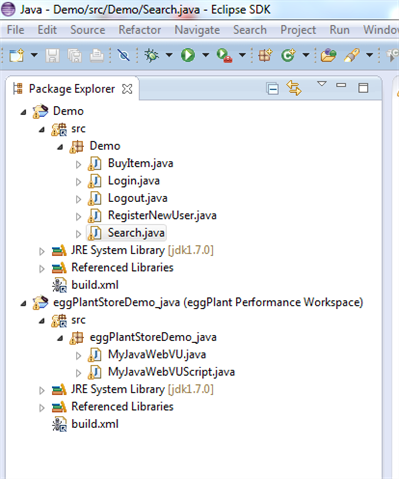Expand Demo's Referenced Libraries node
399x479 pixels.
[x=42, y=268]
